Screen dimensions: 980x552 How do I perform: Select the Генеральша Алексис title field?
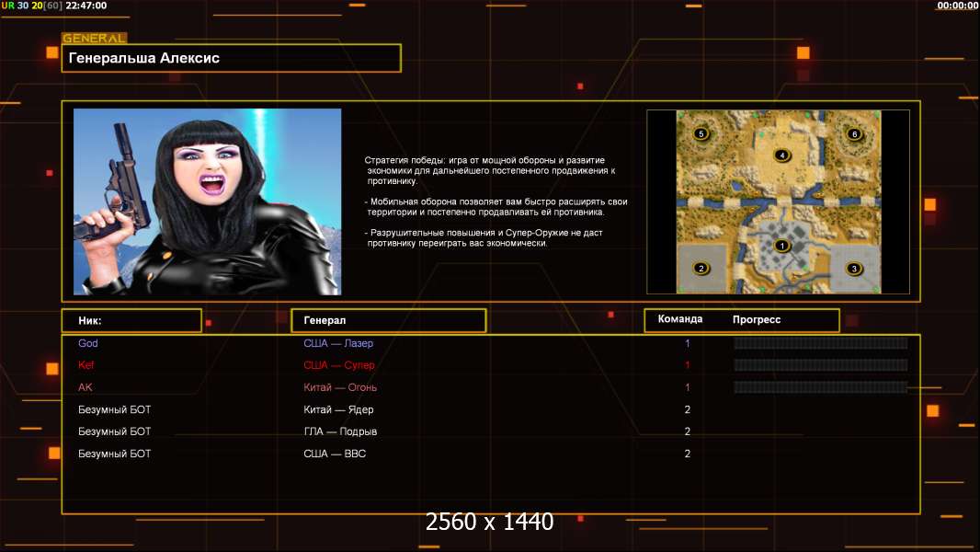(x=231, y=58)
